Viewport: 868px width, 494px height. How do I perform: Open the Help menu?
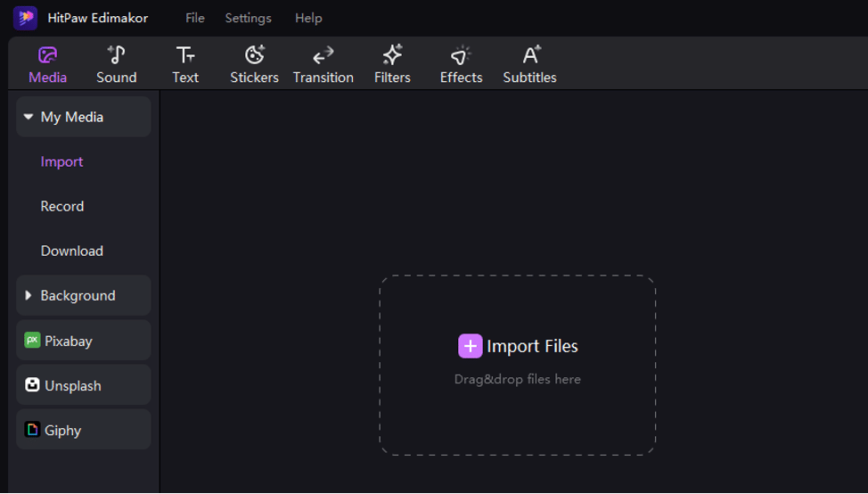308,18
